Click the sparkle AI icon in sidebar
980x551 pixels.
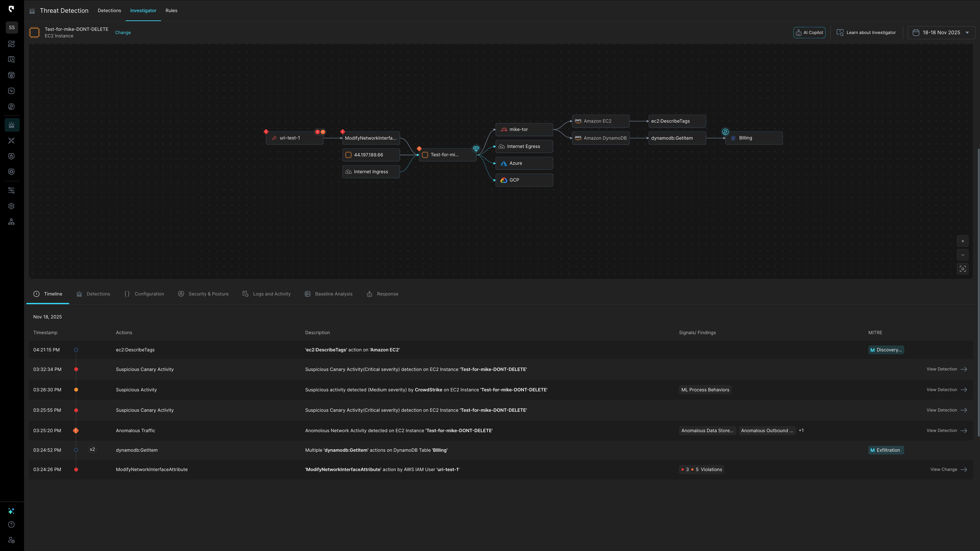pyautogui.click(x=11, y=511)
